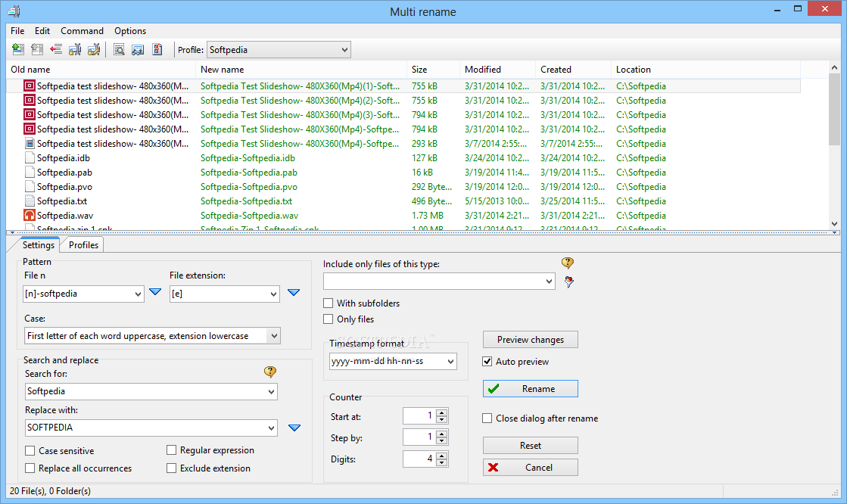Open the Options menu
This screenshot has width=847, height=504.
point(130,31)
